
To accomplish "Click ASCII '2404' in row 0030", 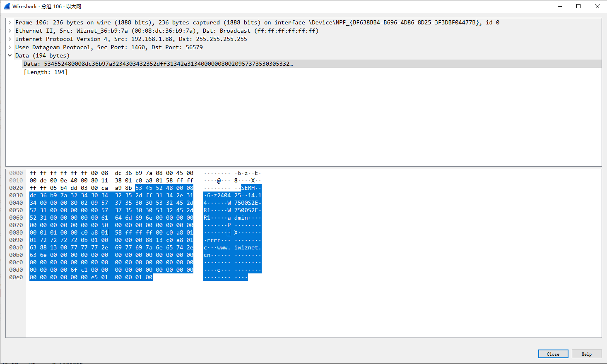I will click(x=224, y=195).
